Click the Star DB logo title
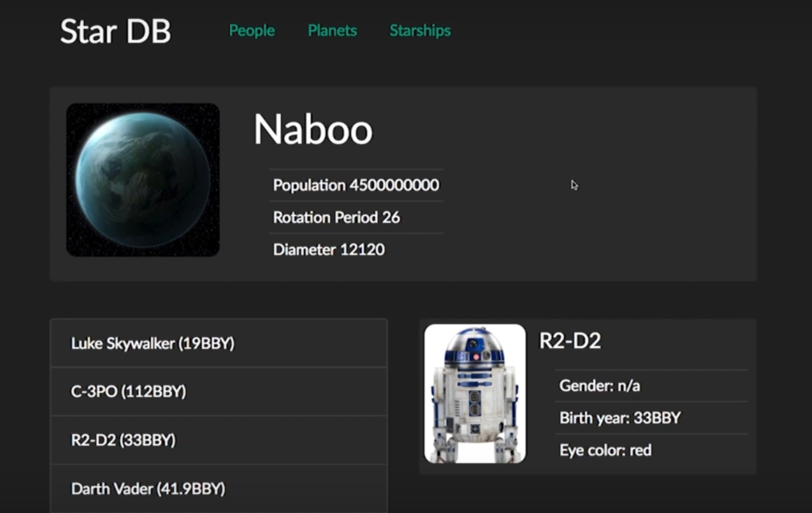812x513 pixels. (115, 32)
